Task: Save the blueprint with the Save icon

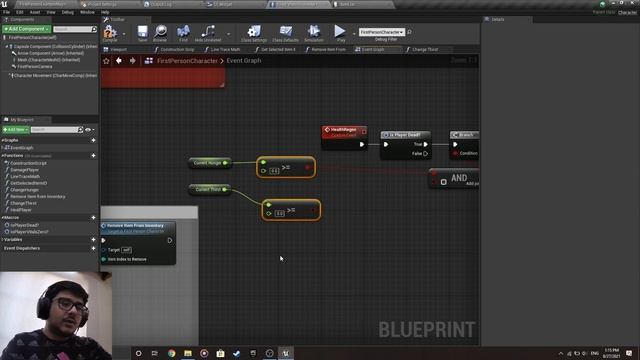Action: click(x=142, y=33)
